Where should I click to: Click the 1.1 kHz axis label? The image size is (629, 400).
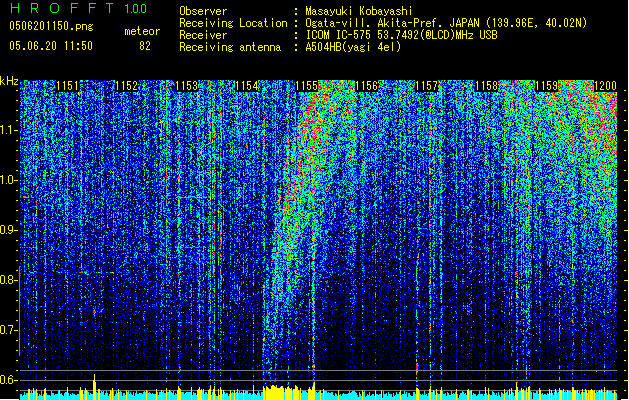tap(9, 130)
